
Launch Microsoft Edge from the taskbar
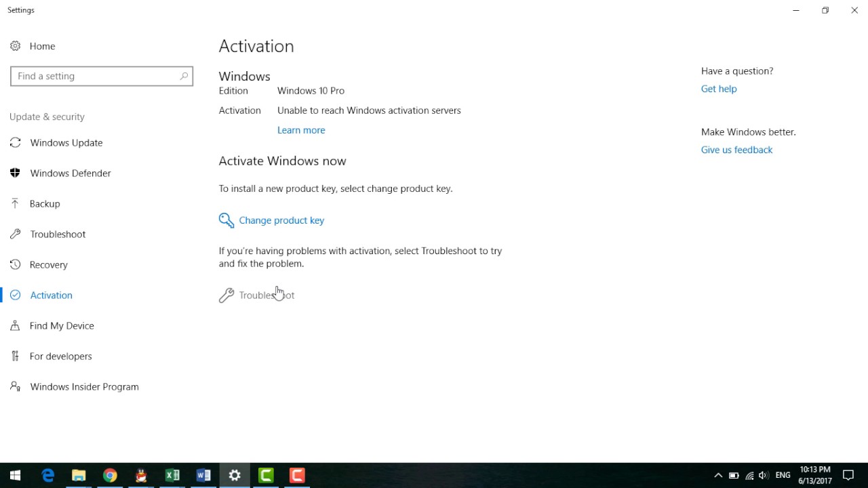coord(47,476)
